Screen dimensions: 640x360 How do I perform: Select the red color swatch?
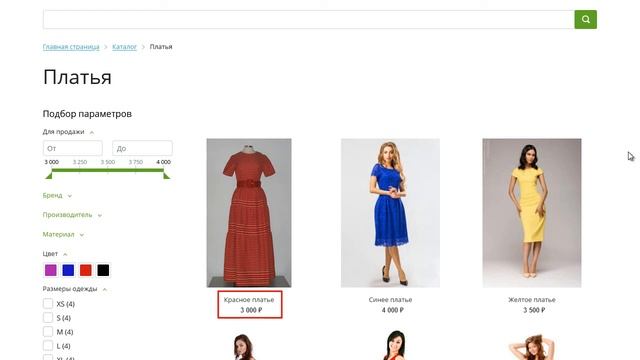pos(86,270)
